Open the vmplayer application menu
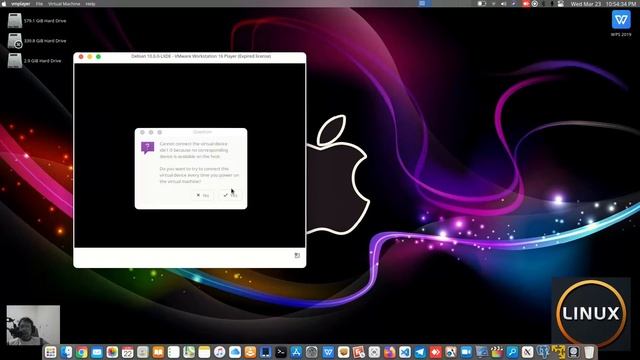The image size is (640, 360). 20,4
